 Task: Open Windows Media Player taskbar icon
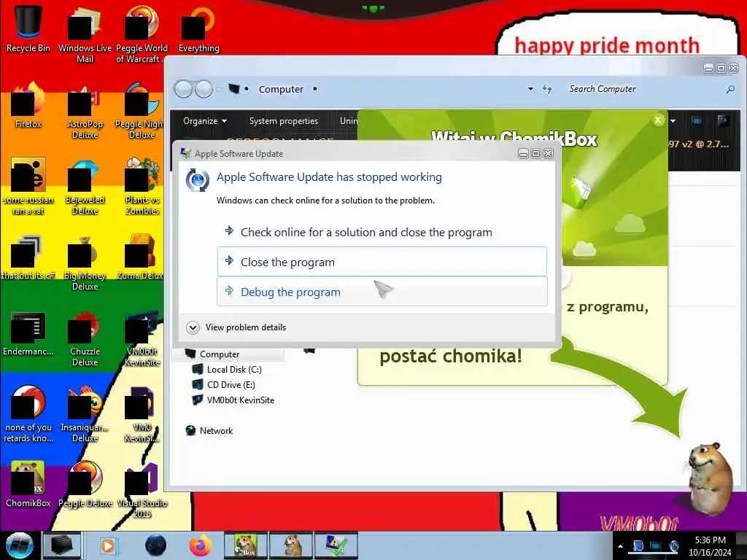click(108, 545)
